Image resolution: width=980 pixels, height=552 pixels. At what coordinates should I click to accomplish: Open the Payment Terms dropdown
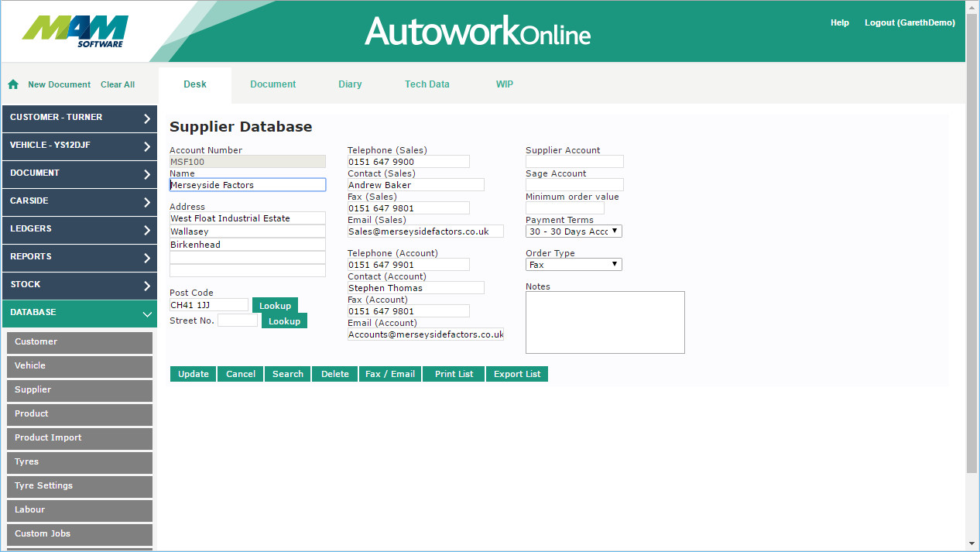pyautogui.click(x=574, y=231)
